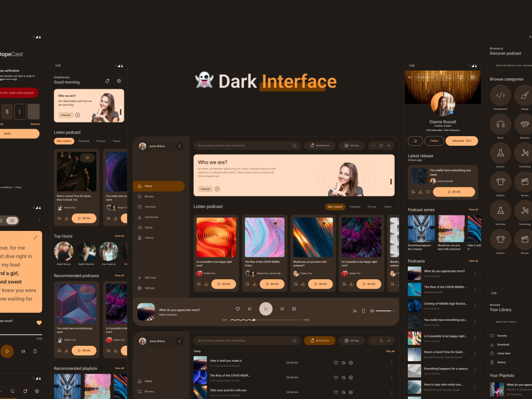Collapse the sidebar in desktop home window

tap(179, 146)
